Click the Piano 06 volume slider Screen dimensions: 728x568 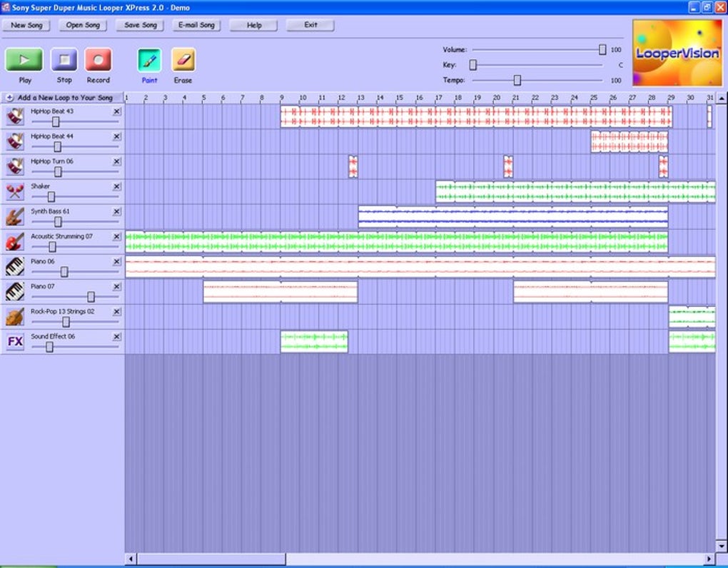pyautogui.click(x=64, y=272)
